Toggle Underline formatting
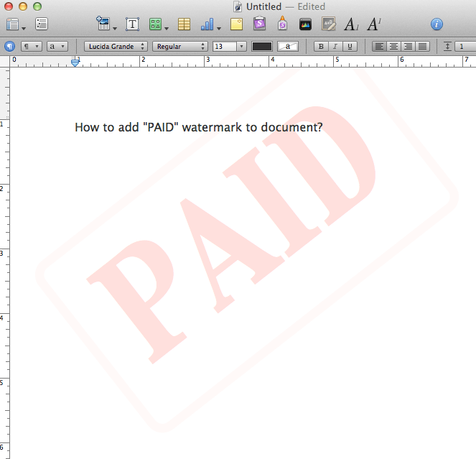 350,47
